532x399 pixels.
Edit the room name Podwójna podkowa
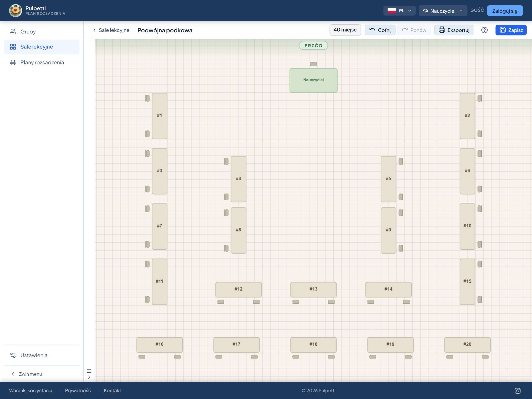coord(165,30)
